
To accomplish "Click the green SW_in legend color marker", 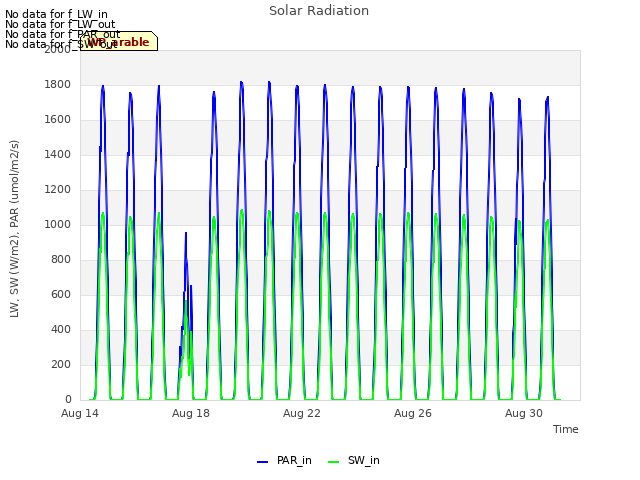I will click(333, 462).
